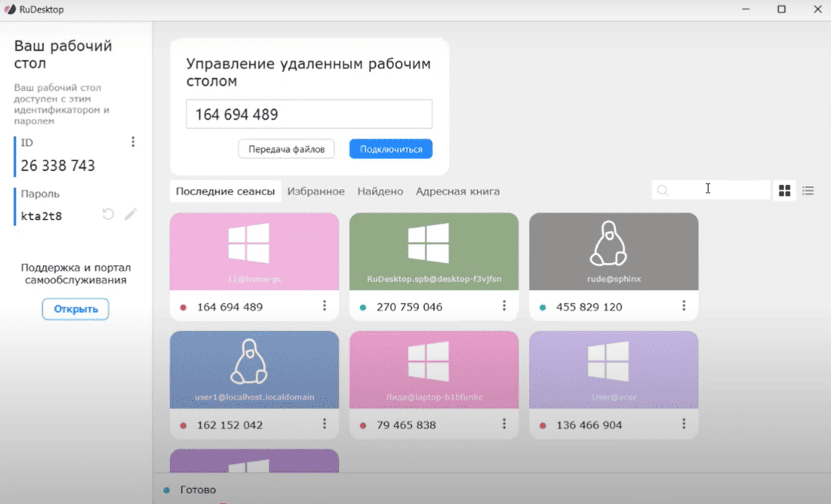Open the Найдено tab
Viewport: 831px width, 504px height.
[x=380, y=191]
